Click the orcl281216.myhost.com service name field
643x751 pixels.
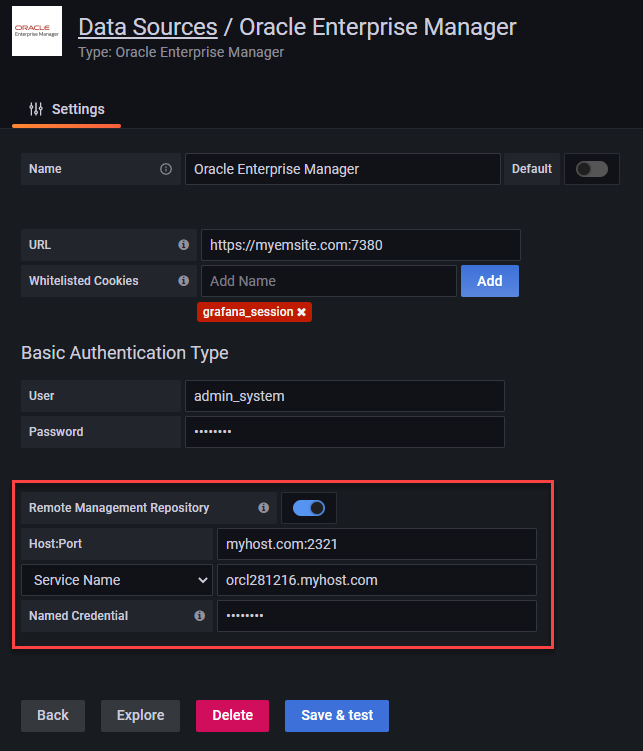pos(377,580)
